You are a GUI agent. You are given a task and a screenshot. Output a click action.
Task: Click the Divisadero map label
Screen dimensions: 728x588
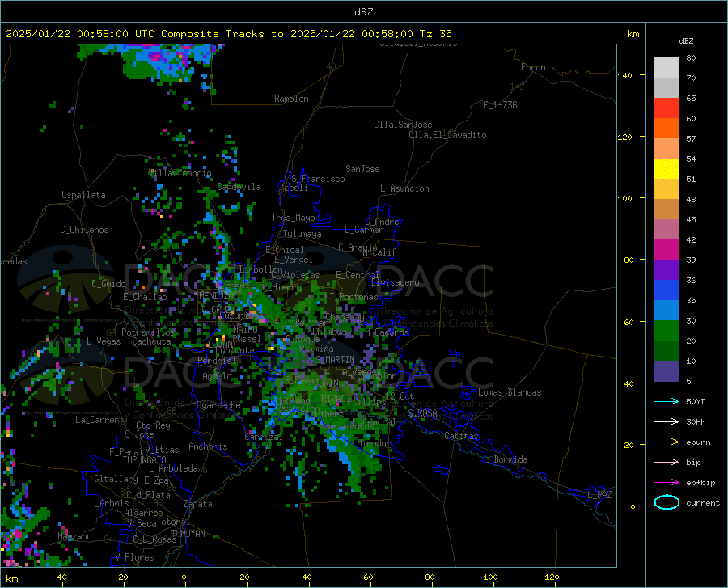coord(395,282)
